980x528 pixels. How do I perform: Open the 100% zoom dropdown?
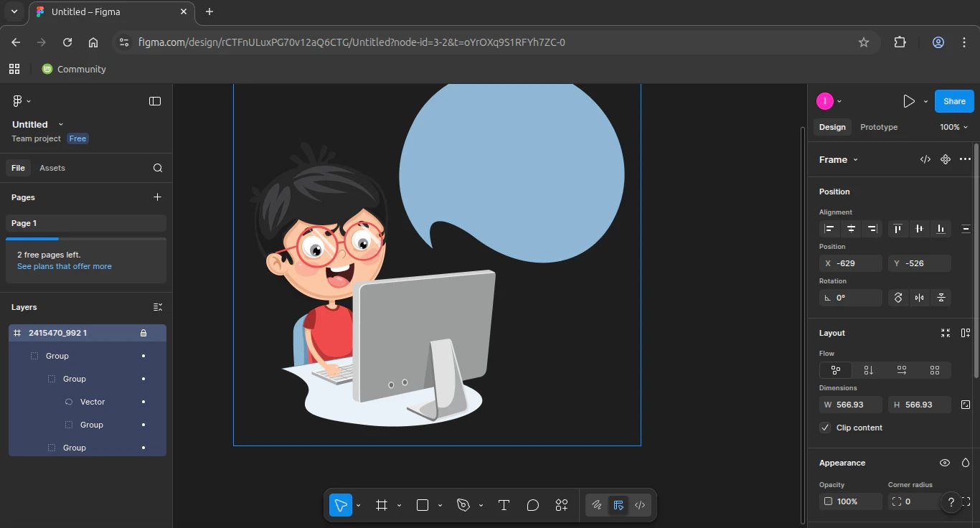pyautogui.click(x=954, y=127)
